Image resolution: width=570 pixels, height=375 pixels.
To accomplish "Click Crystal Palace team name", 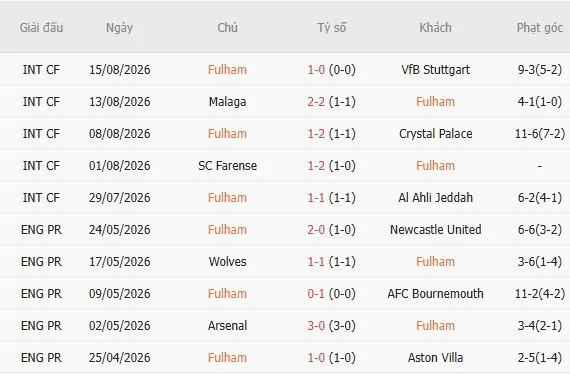I will click(435, 133).
